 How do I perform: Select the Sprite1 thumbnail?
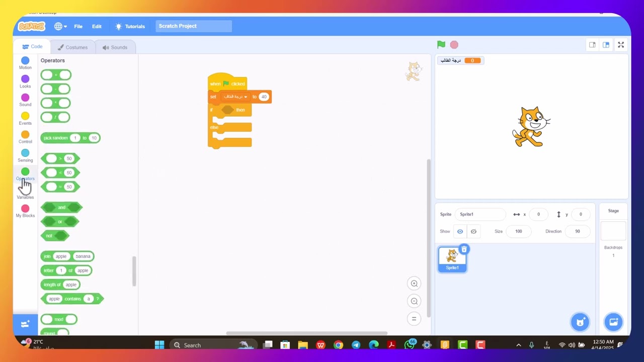[x=452, y=259]
